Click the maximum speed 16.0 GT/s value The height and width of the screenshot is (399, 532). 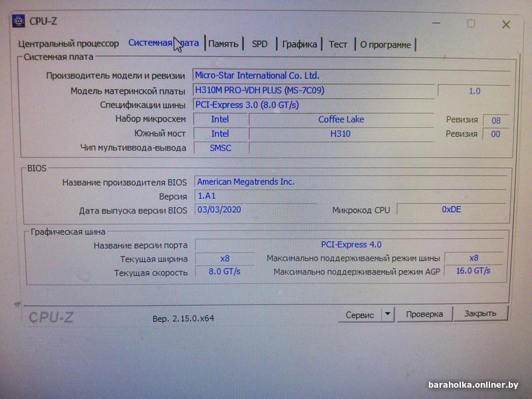pyautogui.click(x=473, y=271)
